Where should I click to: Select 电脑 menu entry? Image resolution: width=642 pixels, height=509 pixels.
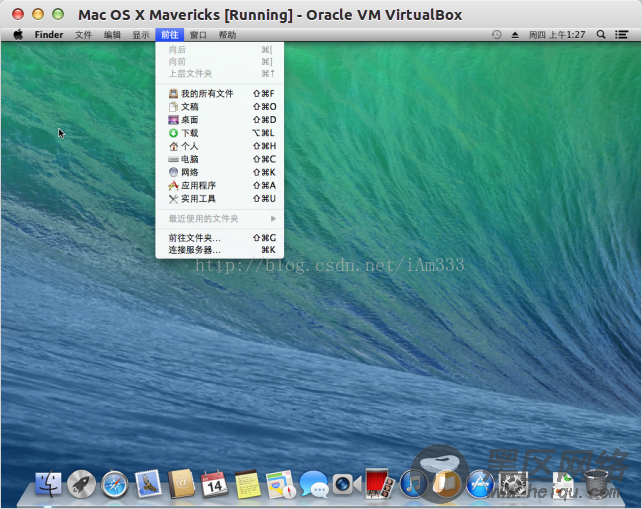click(220, 159)
